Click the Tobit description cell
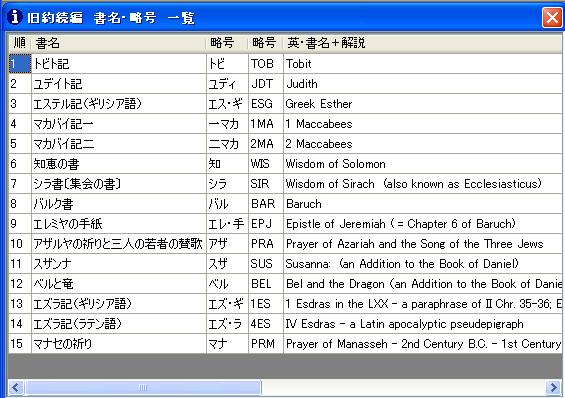Viewport: 565px width, 398px height. coord(423,64)
